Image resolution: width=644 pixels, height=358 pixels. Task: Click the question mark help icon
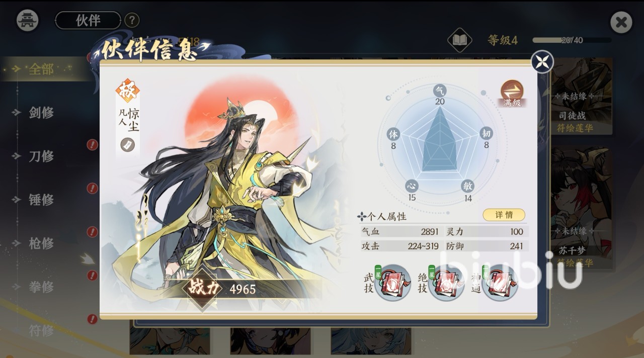[132, 20]
